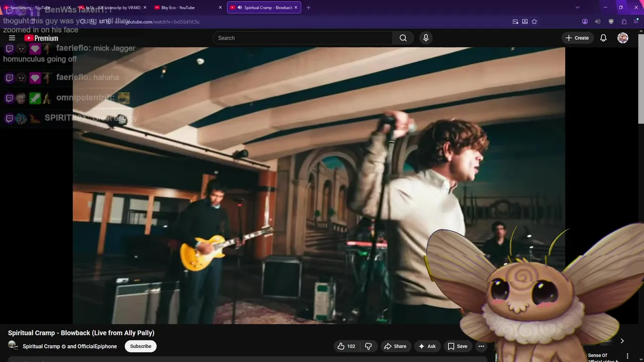Click the video title Spiritual Cramp - Blowback

tap(81, 333)
